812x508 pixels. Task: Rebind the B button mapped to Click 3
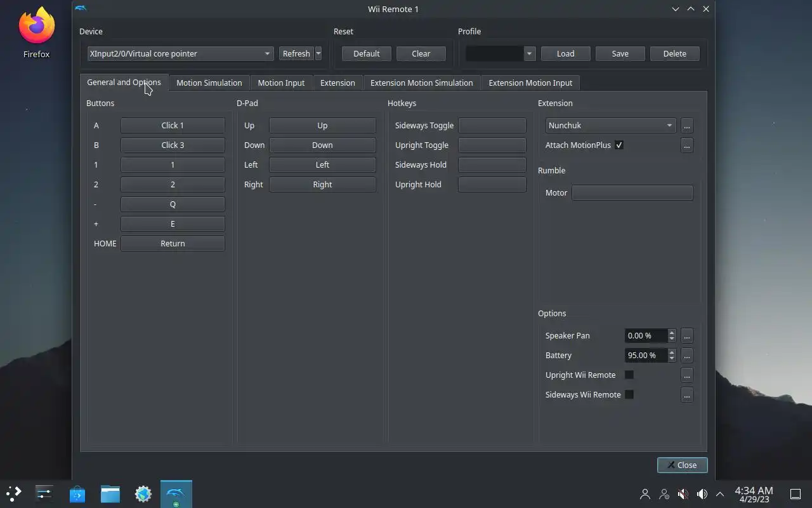point(173,145)
